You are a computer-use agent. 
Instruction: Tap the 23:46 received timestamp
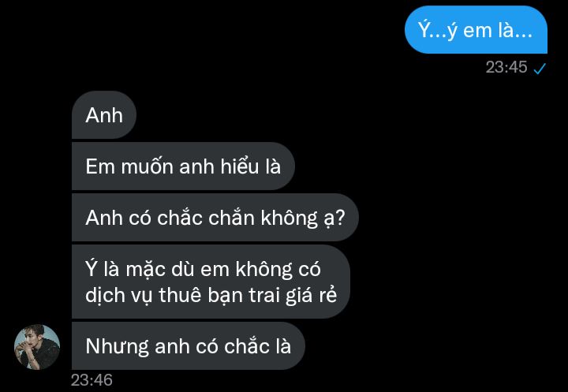92,380
